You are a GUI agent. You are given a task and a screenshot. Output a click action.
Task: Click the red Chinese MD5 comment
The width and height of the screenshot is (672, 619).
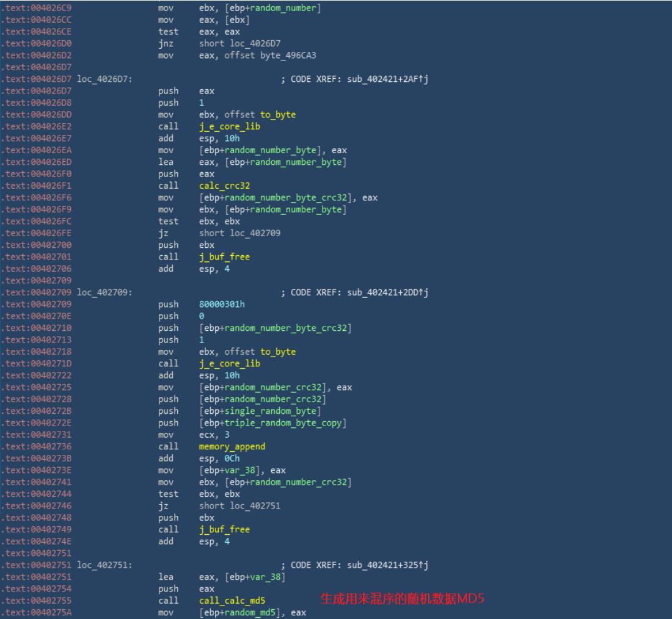tap(403, 599)
